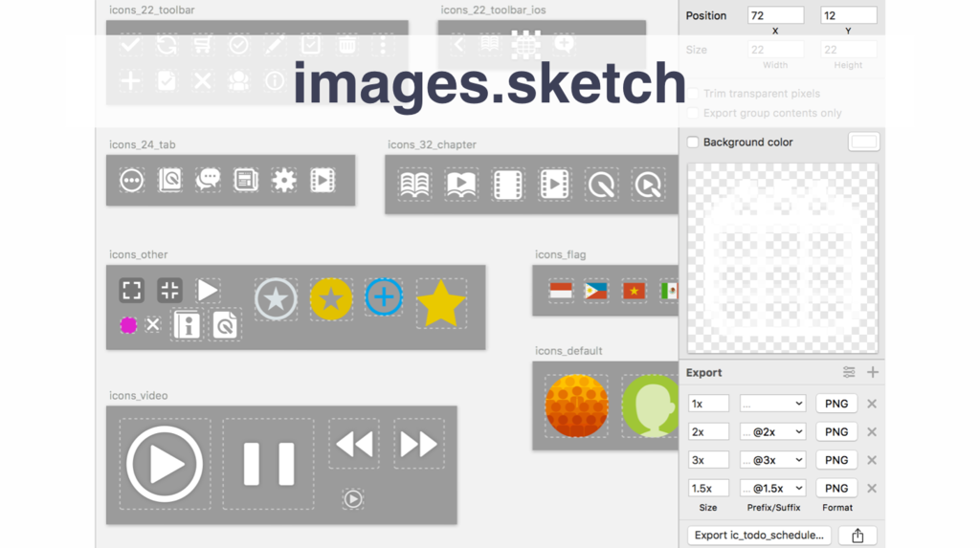The image size is (980, 548).
Task: Add a new export size with plus
Action: click(873, 372)
